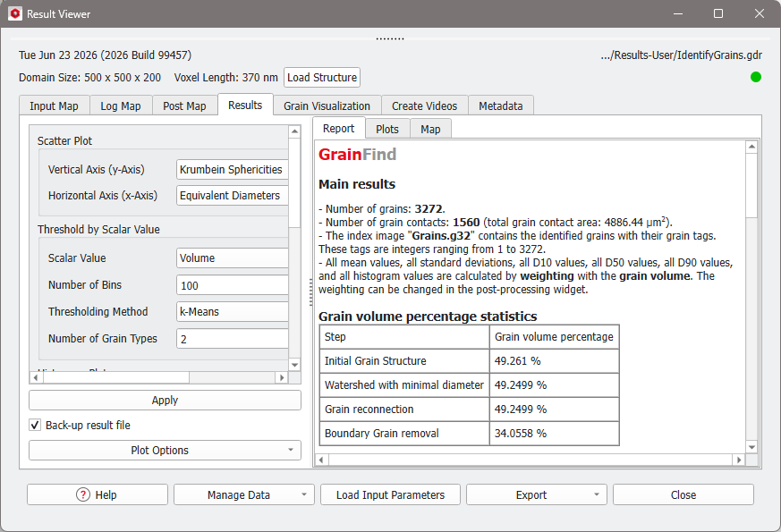Image resolution: width=781 pixels, height=532 pixels.
Task: Click the IdentifyGrains.gdr file path
Action: click(x=681, y=55)
